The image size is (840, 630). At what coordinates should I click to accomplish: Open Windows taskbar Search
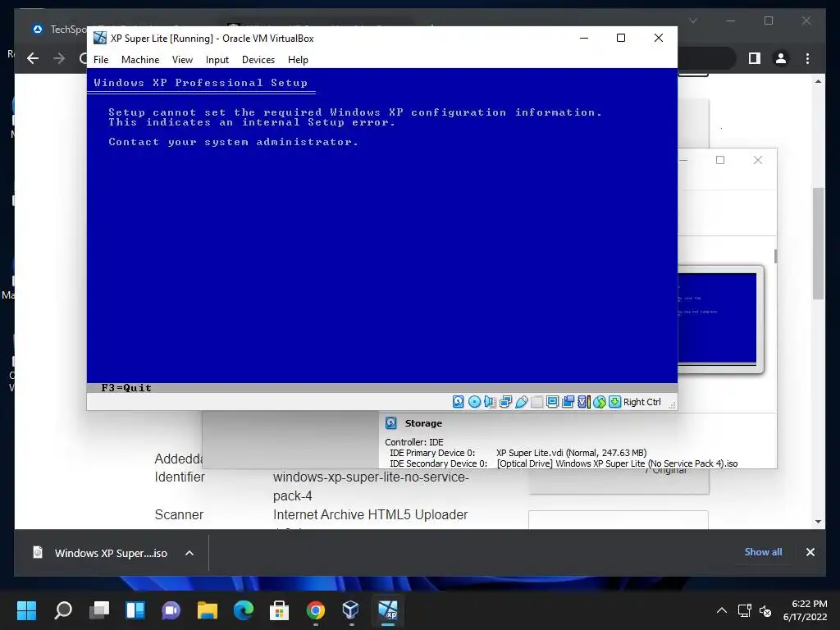[x=63, y=610]
